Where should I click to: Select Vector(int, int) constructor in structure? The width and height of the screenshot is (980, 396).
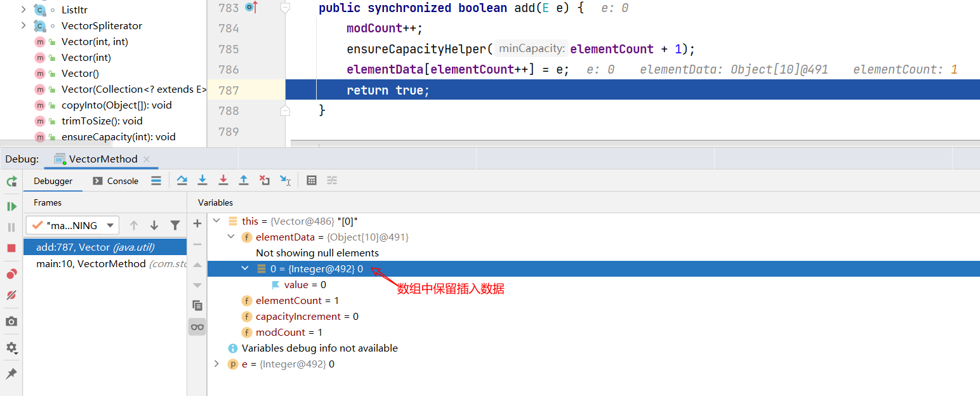95,41
